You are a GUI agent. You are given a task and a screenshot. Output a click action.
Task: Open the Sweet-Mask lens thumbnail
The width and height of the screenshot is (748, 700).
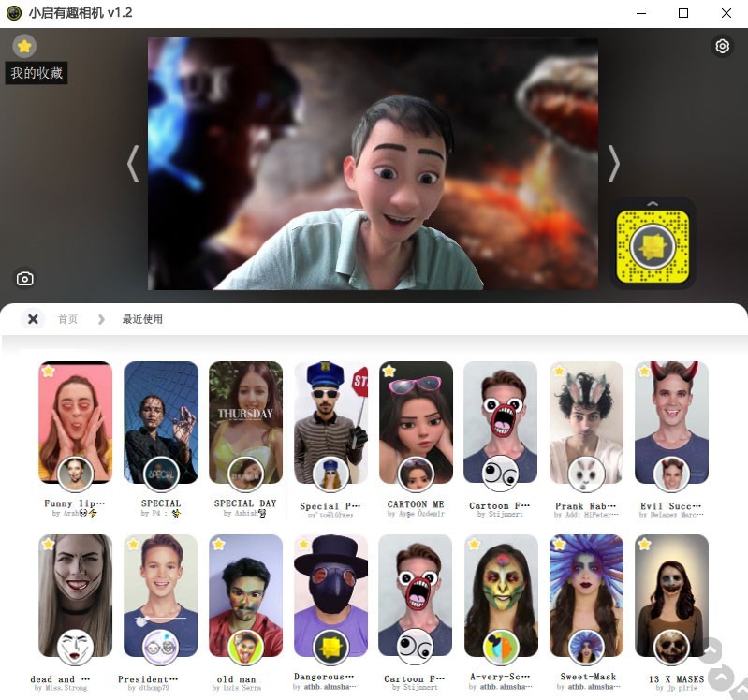pyautogui.click(x=586, y=595)
